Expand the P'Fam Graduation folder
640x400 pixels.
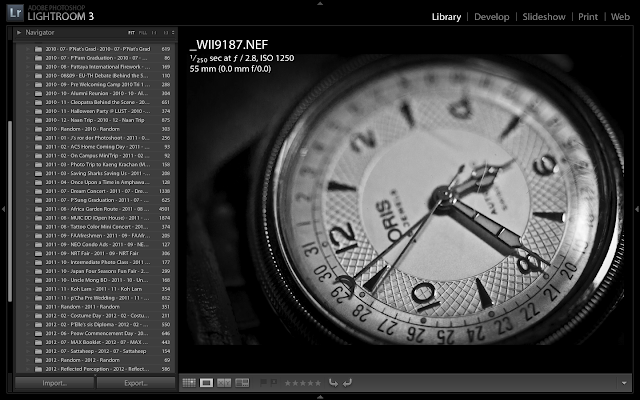28,58
